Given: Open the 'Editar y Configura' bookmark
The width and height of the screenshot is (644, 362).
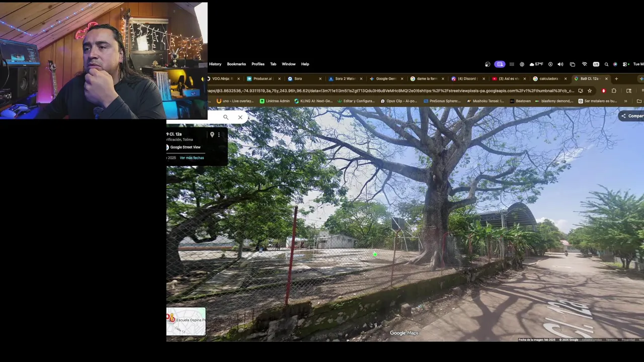Looking at the screenshot, I should coord(356,101).
